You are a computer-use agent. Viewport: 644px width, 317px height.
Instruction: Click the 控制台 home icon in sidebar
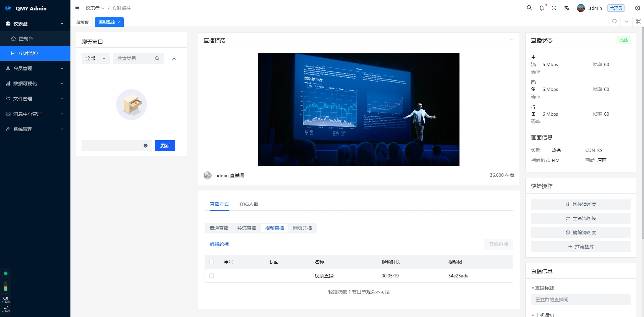13,39
